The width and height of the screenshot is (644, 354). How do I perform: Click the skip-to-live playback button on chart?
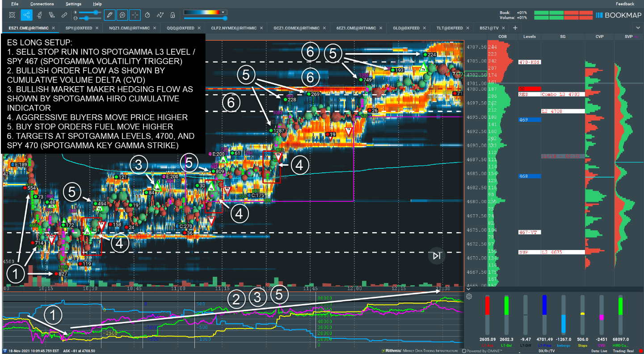tap(437, 256)
